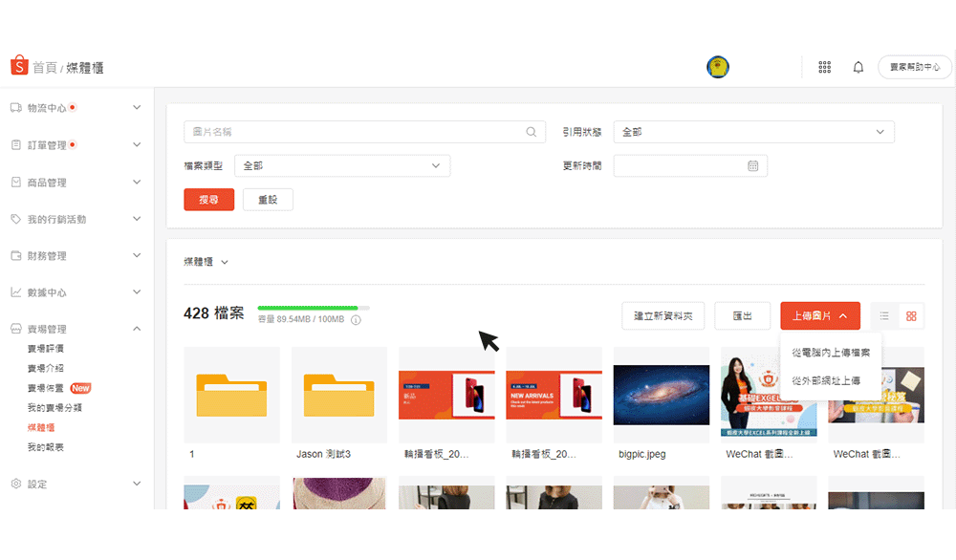Viewport: 956px width, 560px height.
Task: Open the apps grid menu icon
Action: [x=824, y=67]
